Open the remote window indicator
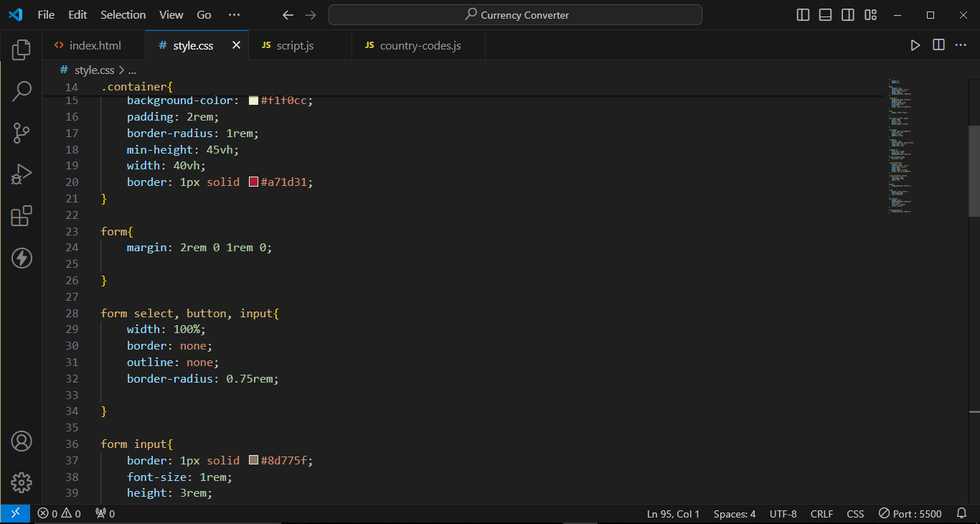The image size is (980, 524). tap(15, 514)
